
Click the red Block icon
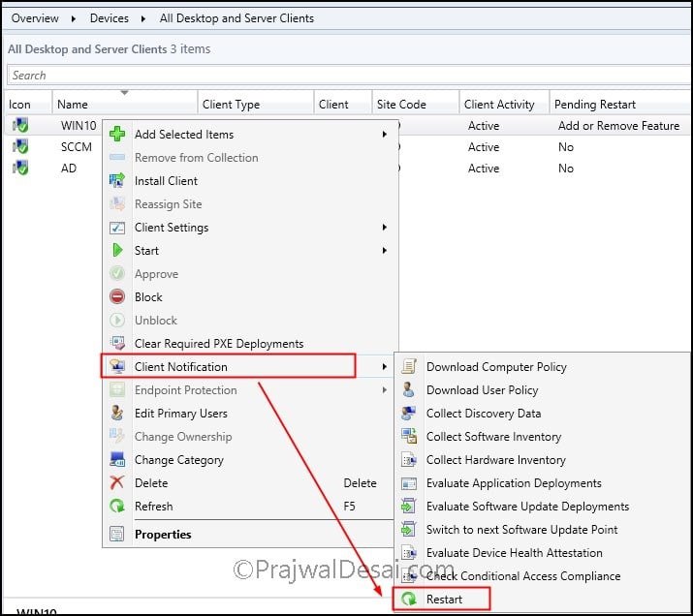117,296
